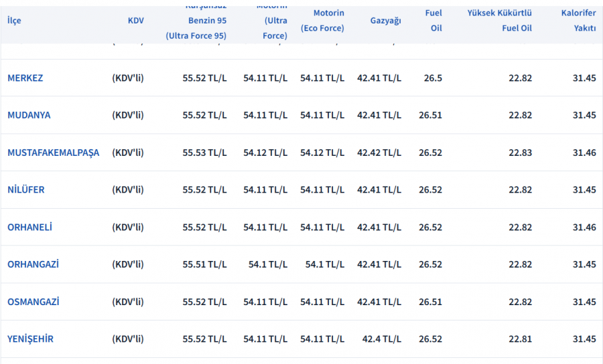
Task: Select the 55.51 TL/L benzin price for Orhangazi
Action: 204,264
